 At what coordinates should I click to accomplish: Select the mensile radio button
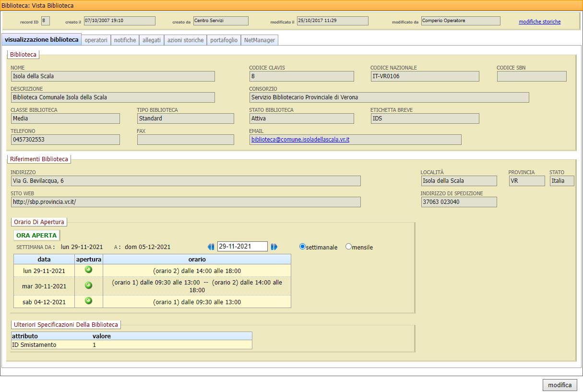click(x=348, y=247)
